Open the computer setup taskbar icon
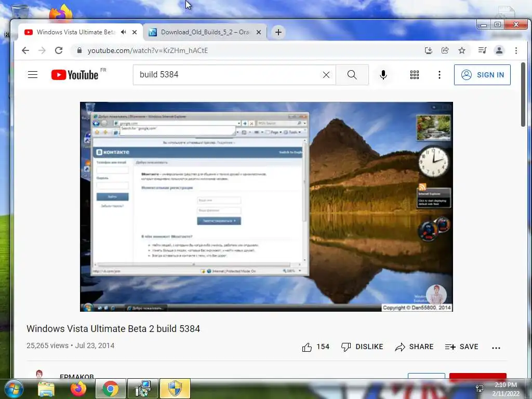Screen dimensions: 532x399 tap(142, 389)
